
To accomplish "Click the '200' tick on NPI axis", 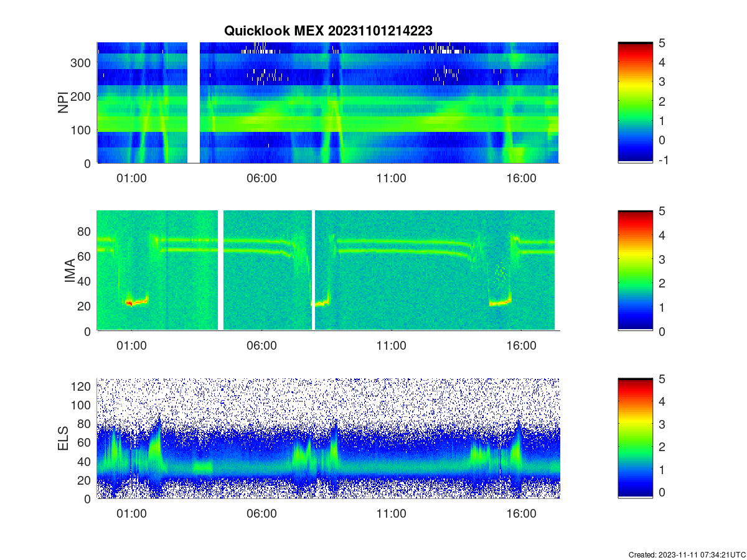I will (x=82, y=96).
